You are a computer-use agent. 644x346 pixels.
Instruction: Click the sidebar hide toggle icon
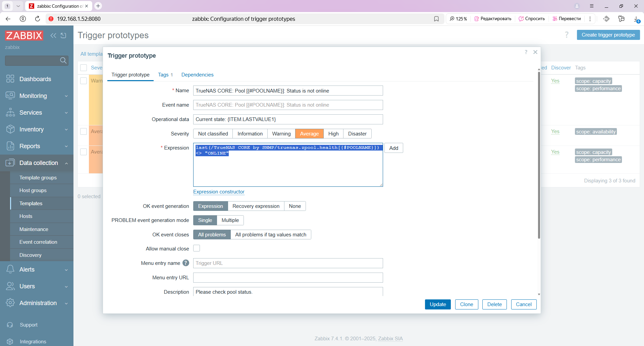(x=63, y=36)
